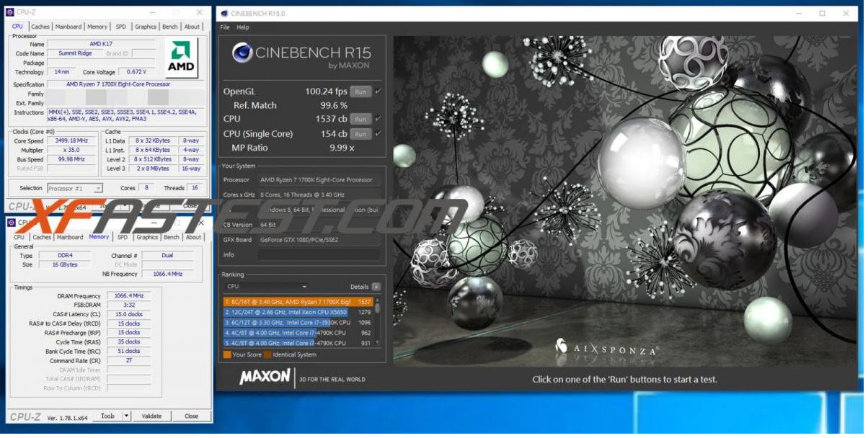Open the File menu in Cinebench

tap(225, 27)
